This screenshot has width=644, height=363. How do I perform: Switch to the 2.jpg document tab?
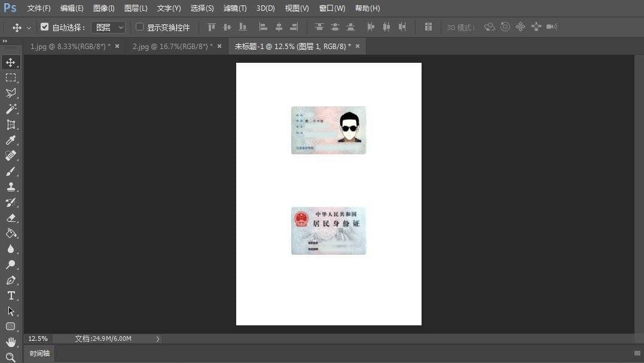pyautogui.click(x=170, y=46)
